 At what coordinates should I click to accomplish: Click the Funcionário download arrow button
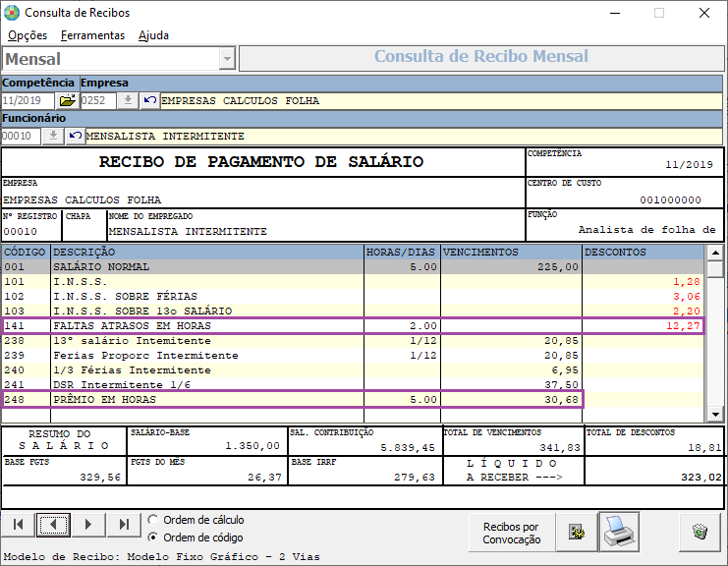(x=53, y=136)
